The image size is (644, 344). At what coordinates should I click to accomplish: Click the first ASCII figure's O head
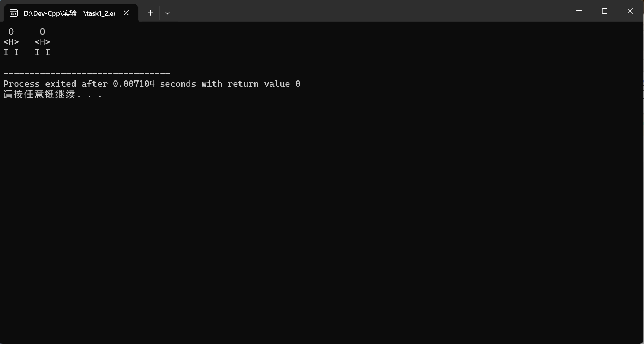point(11,32)
